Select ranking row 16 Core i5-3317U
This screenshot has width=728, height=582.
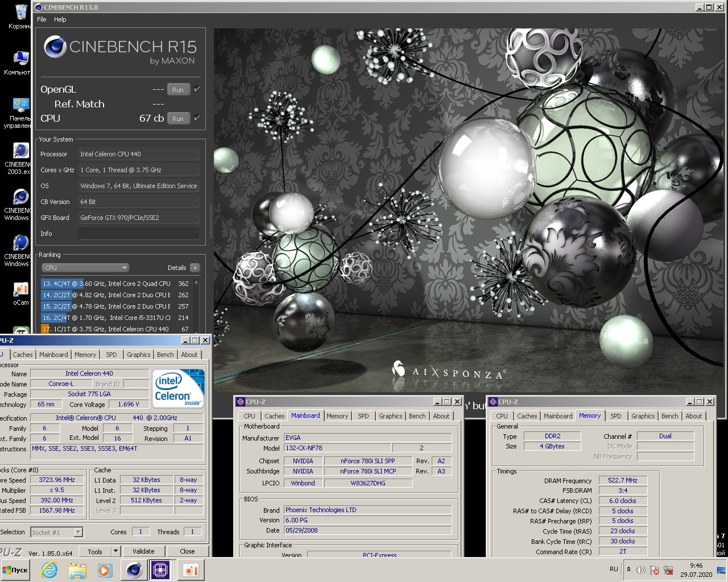[x=116, y=318]
